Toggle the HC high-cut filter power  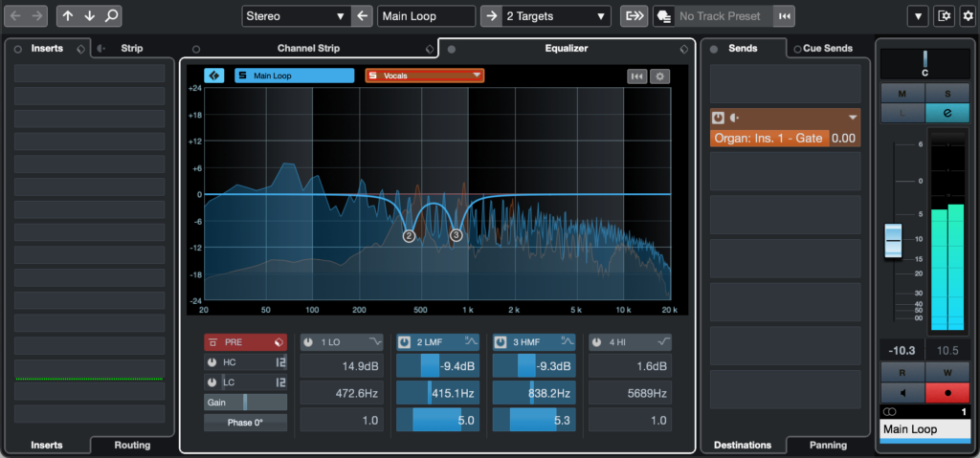click(x=212, y=362)
